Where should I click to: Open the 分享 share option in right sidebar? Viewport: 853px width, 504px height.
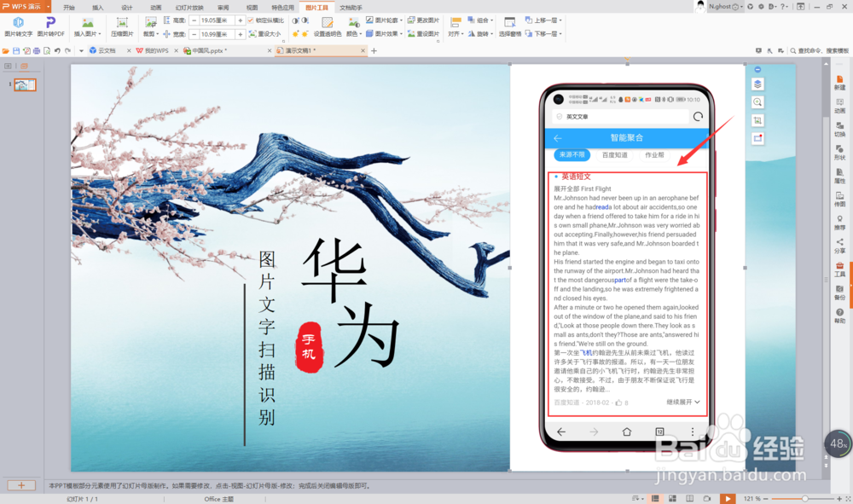click(x=839, y=246)
